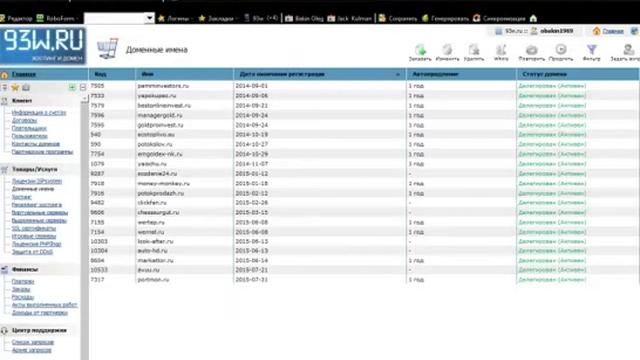Click the Главная header in sidebar
640x360 pixels.
24,74
